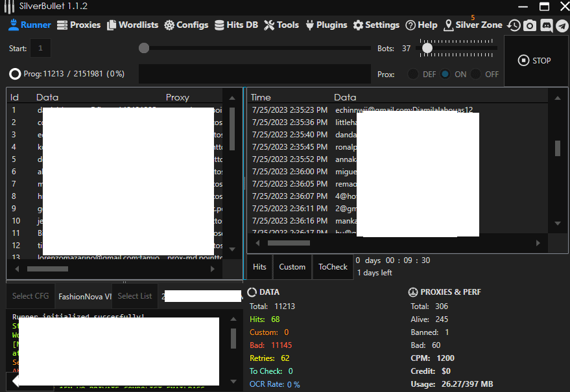
Task: Click the history clock icon
Action: pos(514,25)
